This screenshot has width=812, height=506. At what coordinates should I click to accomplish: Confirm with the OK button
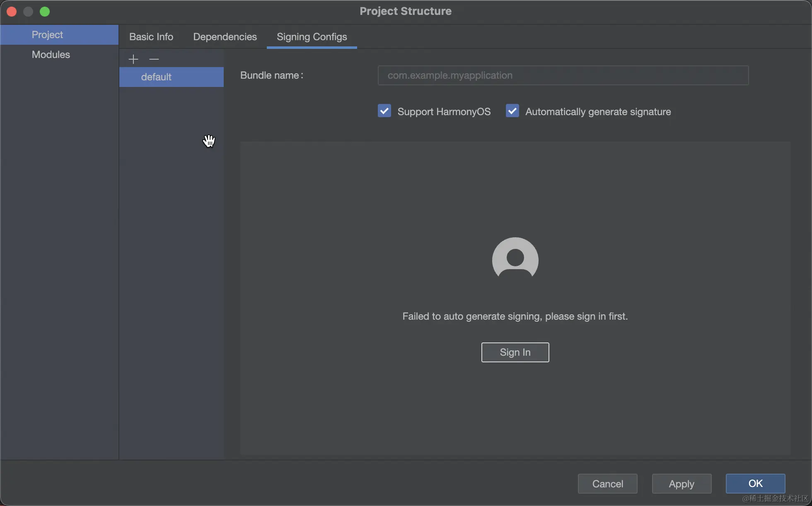coord(755,484)
